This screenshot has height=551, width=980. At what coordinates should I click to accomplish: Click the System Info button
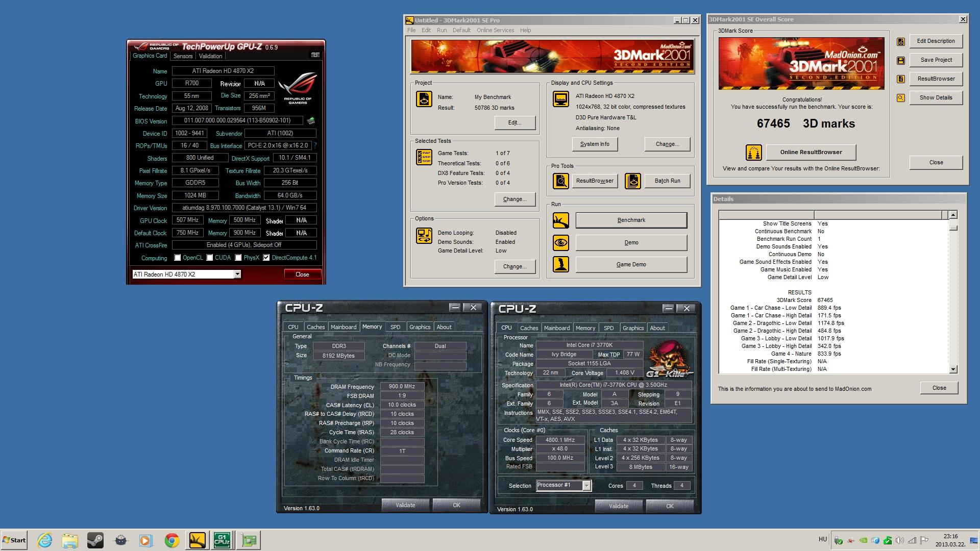(595, 144)
